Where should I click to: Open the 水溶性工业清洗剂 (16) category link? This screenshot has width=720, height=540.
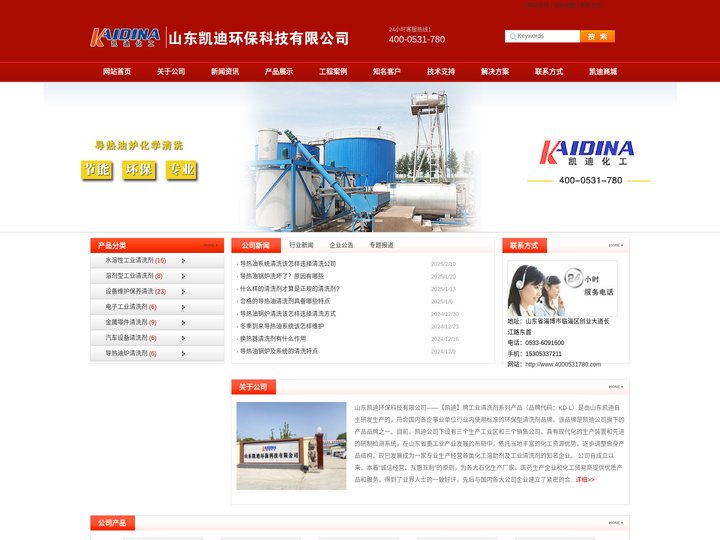pyautogui.click(x=135, y=260)
